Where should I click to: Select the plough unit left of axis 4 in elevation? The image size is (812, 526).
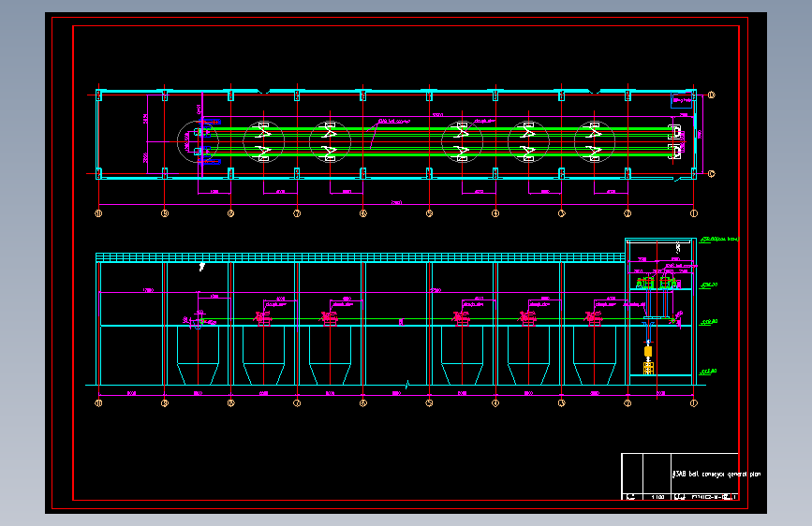point(462,318)
